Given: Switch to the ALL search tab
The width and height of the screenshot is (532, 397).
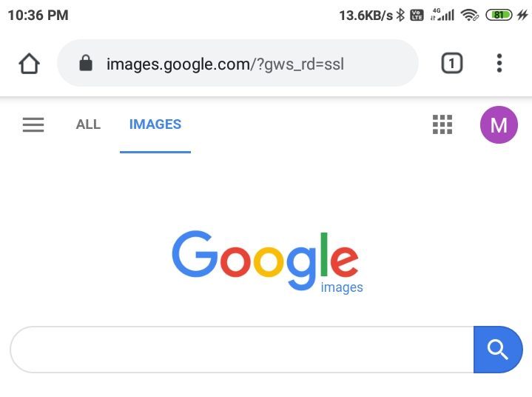Looking at the screenshot, I should tap(88, 124).
